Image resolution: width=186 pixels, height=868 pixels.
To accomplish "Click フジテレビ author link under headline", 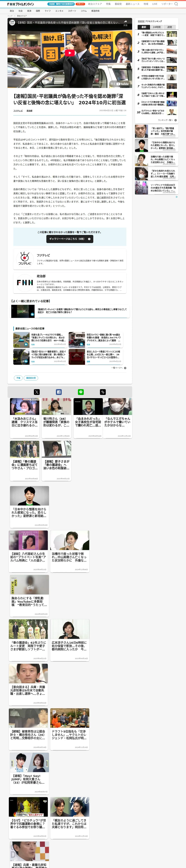I will click(x=18, y=111).
